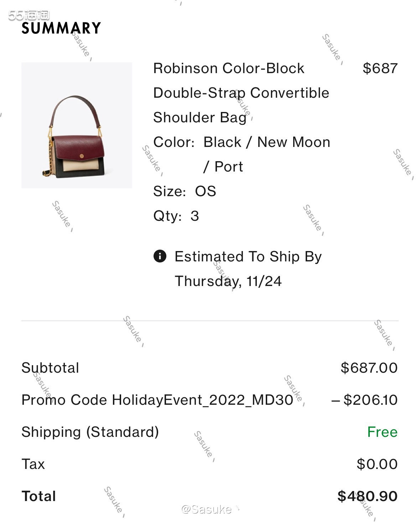Click the Promo Code HolidayEvent_2022_MD30 text

click(157, 400)
